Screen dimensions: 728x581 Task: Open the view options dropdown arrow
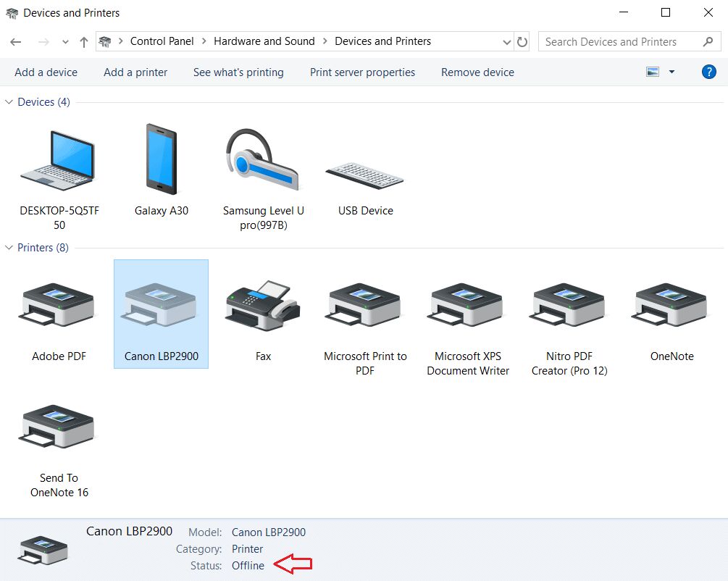coord(671,72)
